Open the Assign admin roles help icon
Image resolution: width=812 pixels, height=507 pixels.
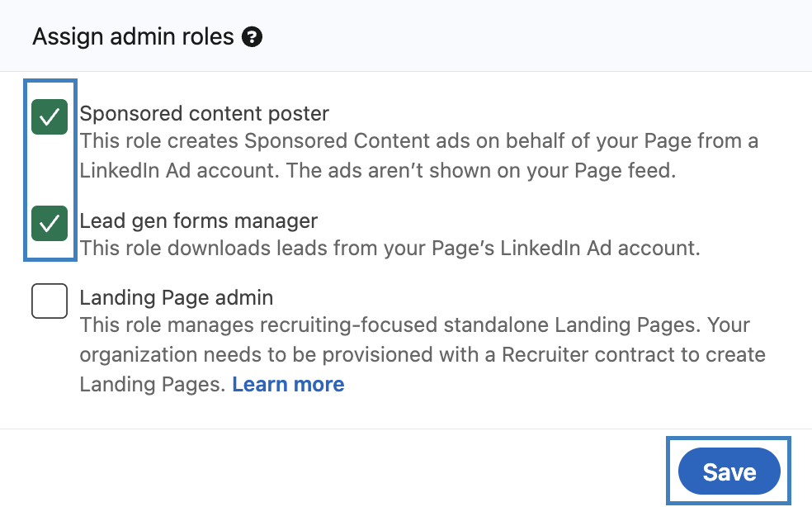[253, 37]
